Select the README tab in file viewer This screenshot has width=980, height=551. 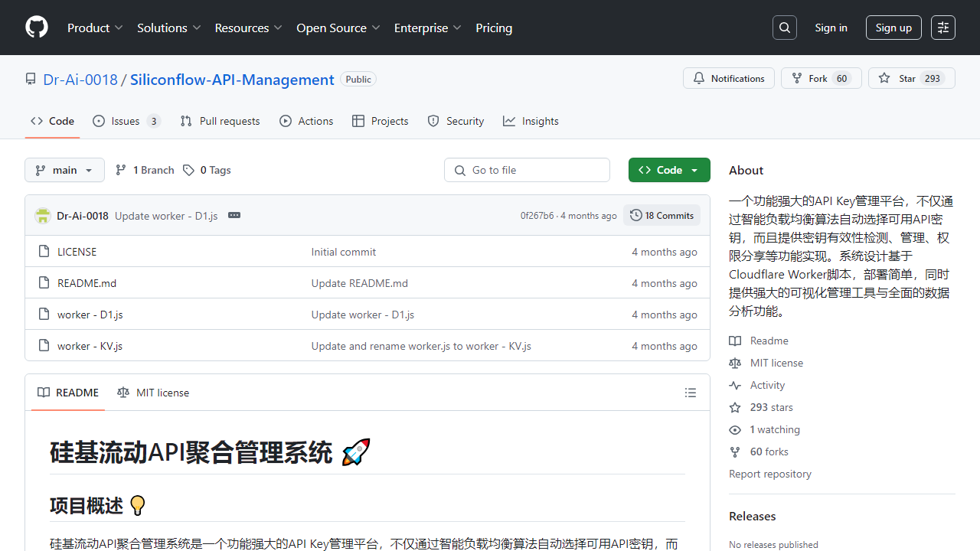click(68, 393)
